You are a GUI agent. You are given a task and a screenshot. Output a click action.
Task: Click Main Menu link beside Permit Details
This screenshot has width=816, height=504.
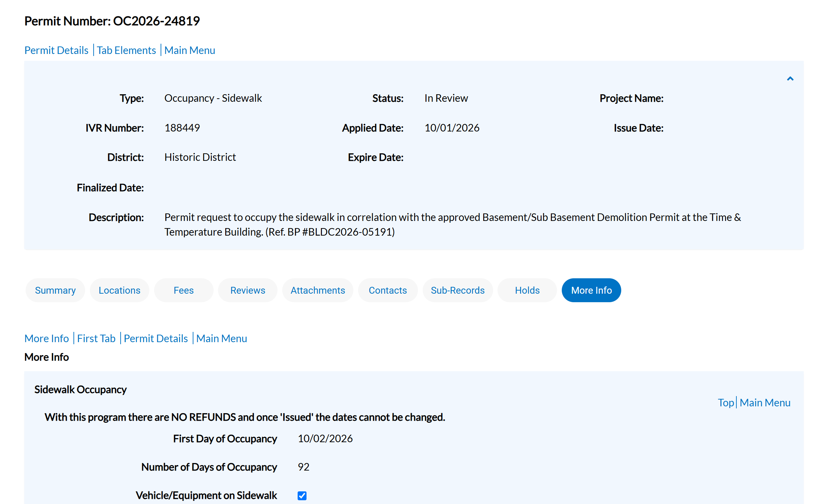click(222, 338)
